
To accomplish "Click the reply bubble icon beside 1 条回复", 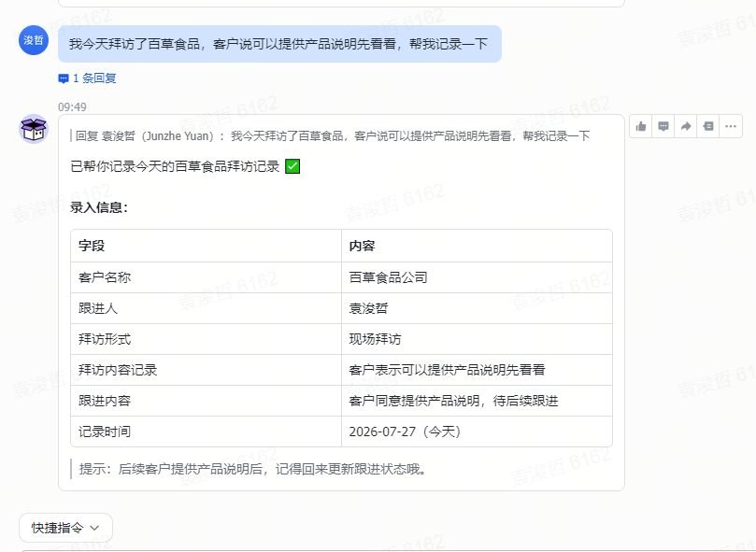I will (64, 78).
